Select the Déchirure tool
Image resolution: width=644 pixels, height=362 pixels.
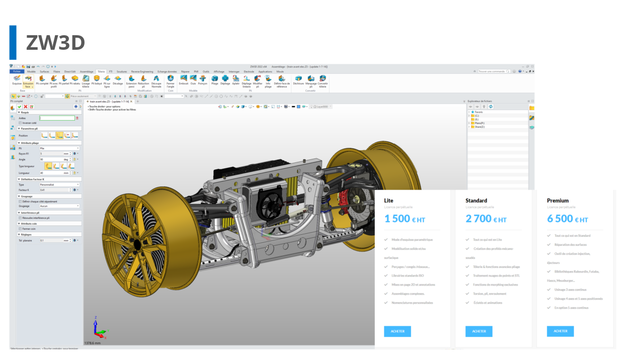point(298,80)
